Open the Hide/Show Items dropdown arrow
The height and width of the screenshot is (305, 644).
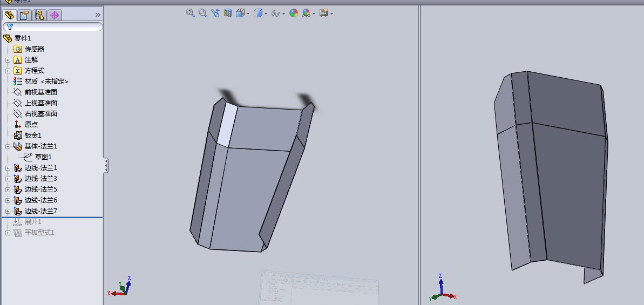pos(284,14)
